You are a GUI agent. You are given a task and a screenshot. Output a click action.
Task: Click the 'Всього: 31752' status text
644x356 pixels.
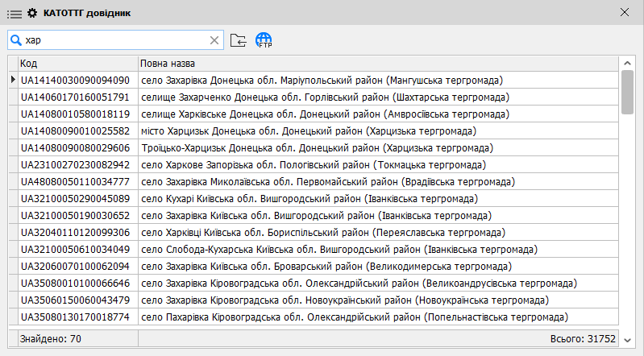[x=583, y=339]
